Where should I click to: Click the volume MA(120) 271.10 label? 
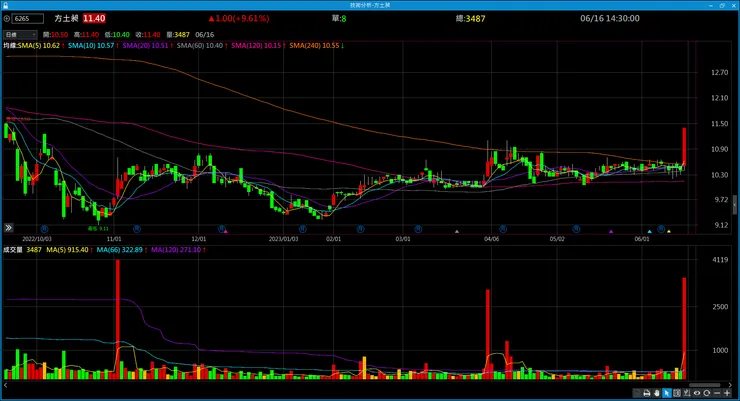[x=176, y=250]
